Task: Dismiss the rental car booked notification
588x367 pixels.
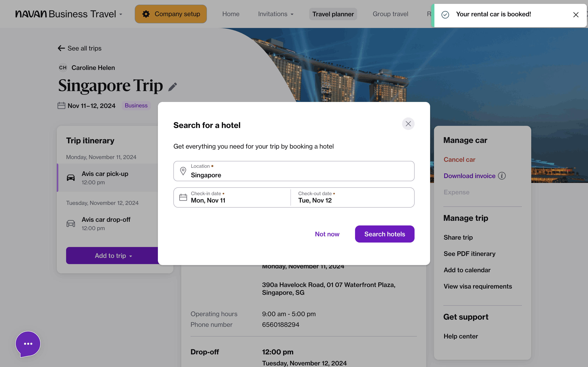Action: (576, 15)
